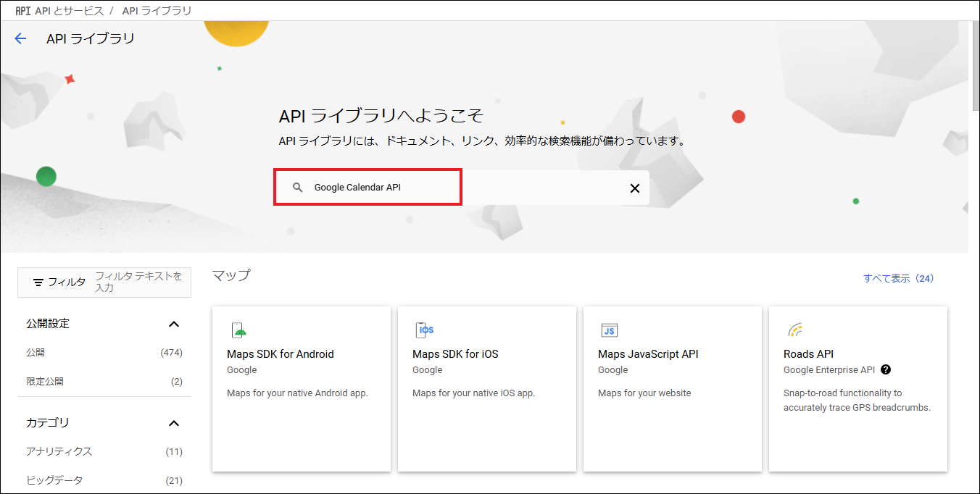
Task: Collapse the カテゴリ section
Action: click(x=173, y=423)
